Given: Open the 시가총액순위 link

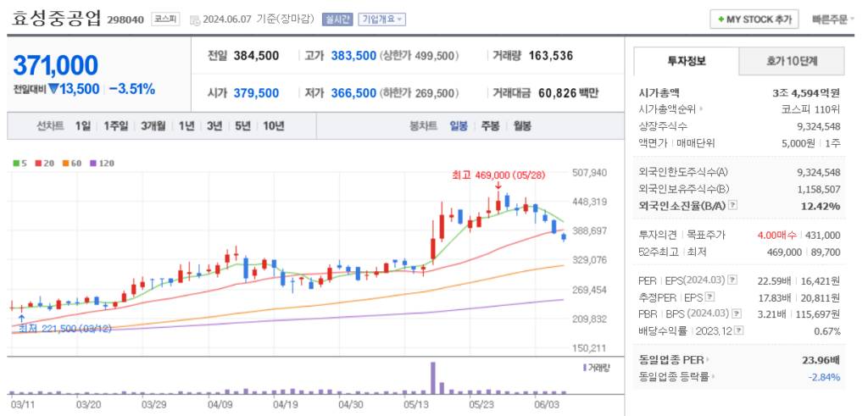Looking at the screenshot, I should pos(670,109).
